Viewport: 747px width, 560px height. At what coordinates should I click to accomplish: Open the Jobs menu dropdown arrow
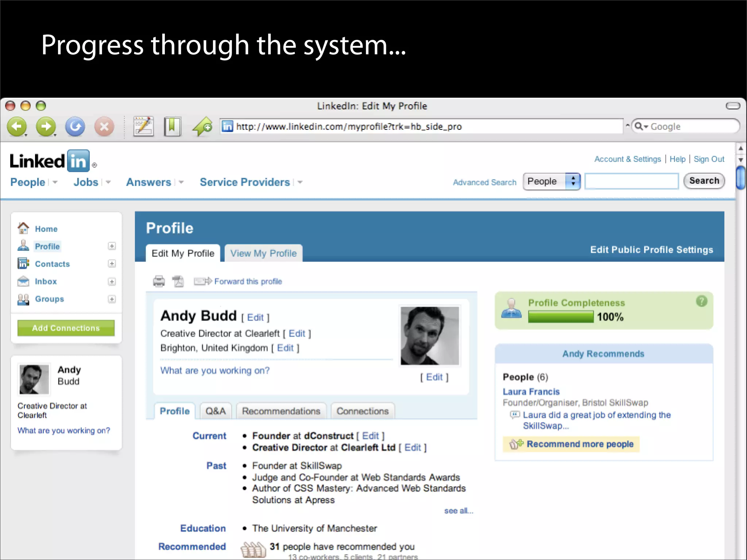[x=108, y=182]
